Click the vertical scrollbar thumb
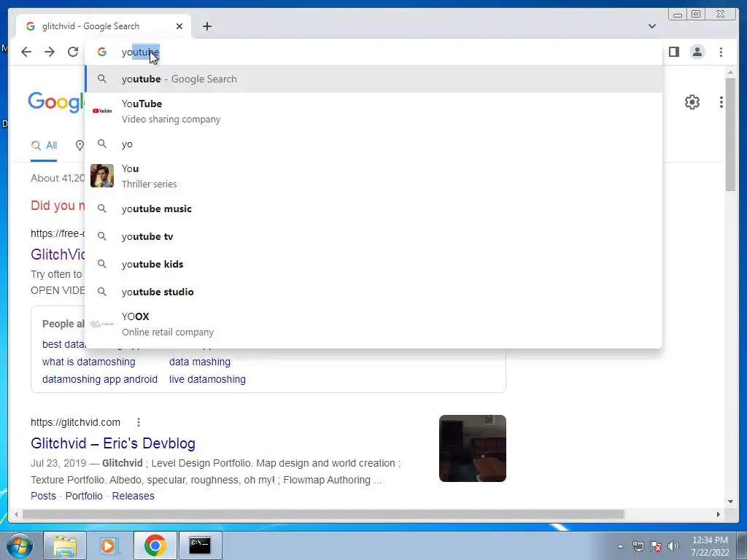 tap(730, 134)
